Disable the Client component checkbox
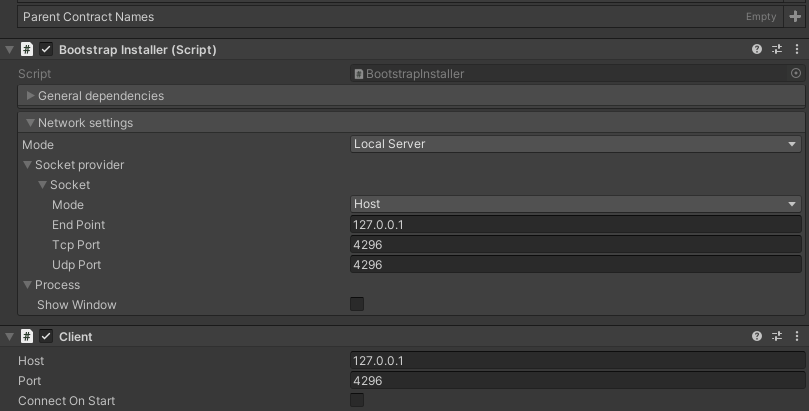 click(x=46, y=336)
